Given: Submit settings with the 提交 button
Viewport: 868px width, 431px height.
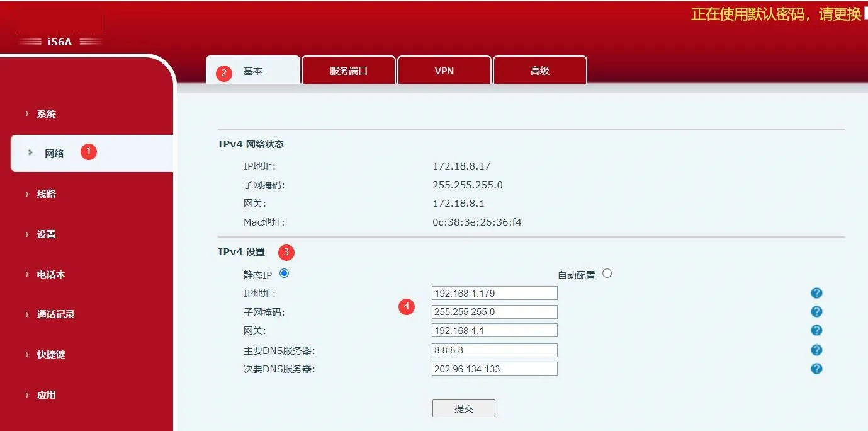Looking at the screenshot, I should click(x=463, y=408).
